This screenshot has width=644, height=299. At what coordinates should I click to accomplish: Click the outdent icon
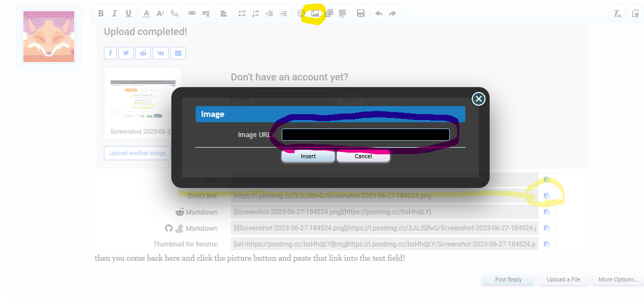(x=269, y=13)
